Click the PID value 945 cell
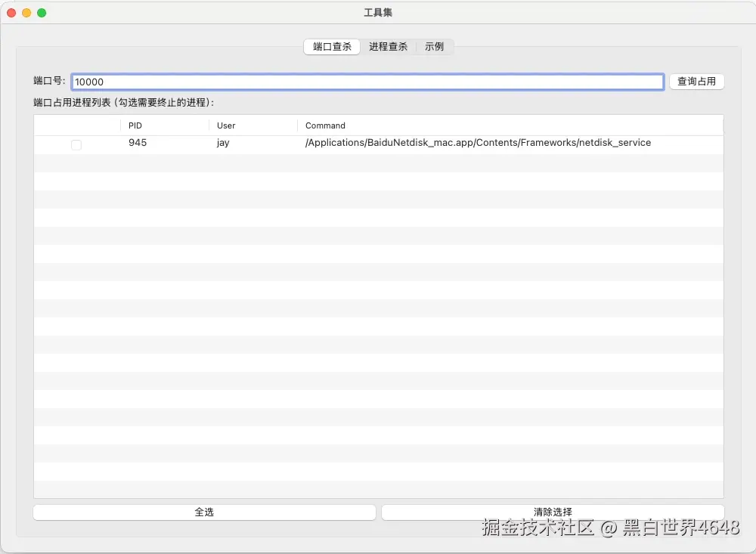This screenshot has width=756, height=554. (x=138, y=143)
